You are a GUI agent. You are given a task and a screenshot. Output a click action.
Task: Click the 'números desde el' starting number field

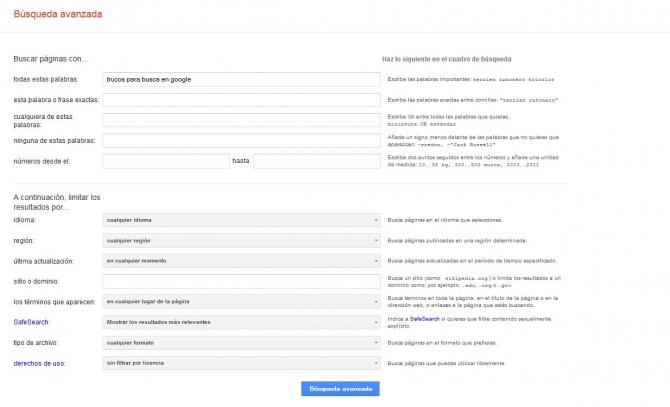point(165,161)
